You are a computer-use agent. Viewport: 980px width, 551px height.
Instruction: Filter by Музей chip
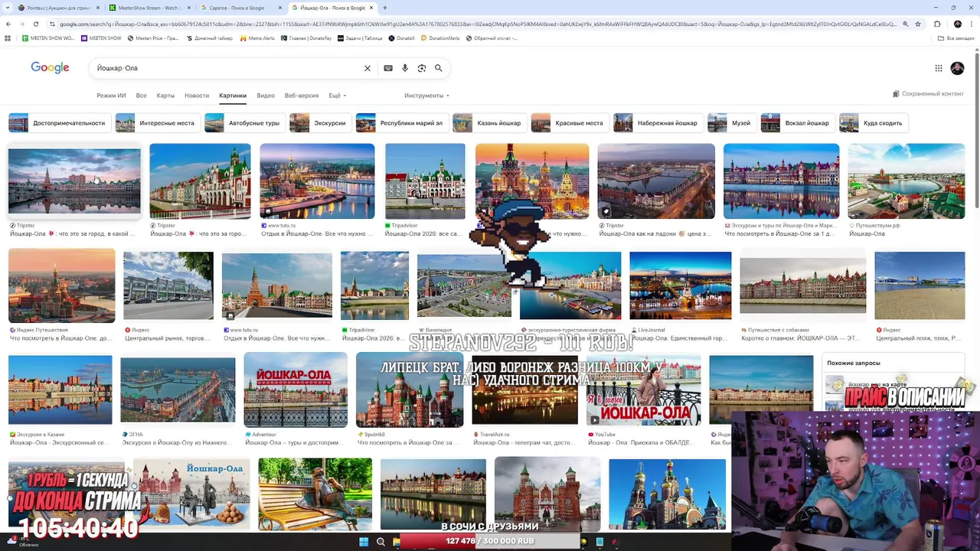[730, 122]
